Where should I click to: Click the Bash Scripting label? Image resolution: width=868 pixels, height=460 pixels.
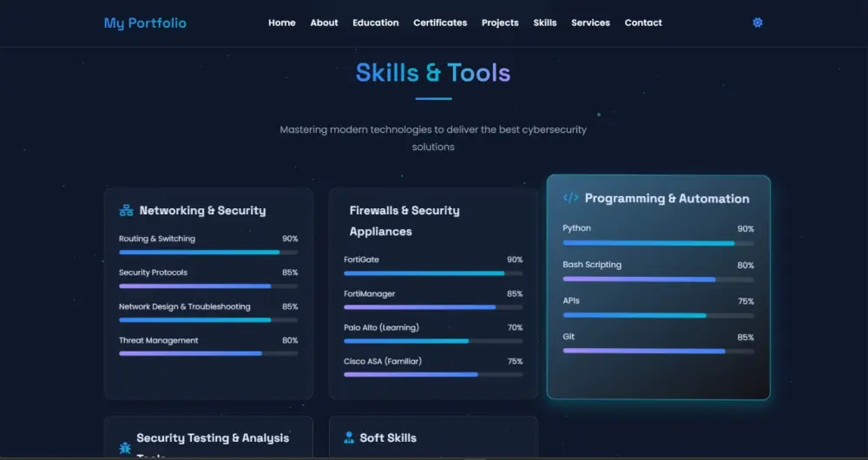[592, 265]
